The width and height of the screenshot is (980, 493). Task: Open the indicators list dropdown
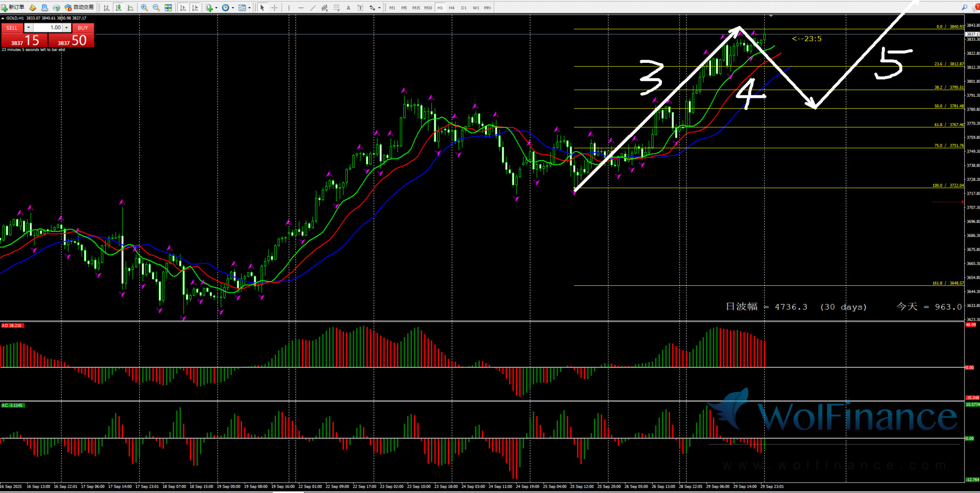click(x=211, y=8)
